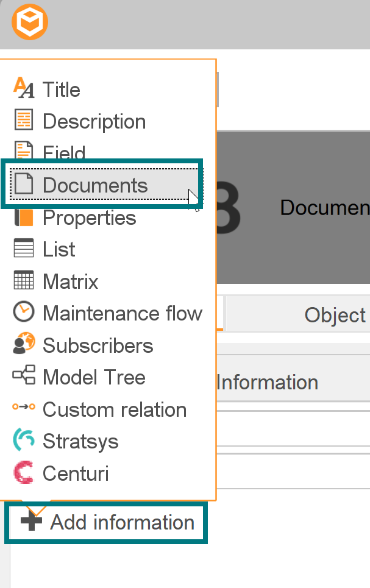
Task: Click the Information column header
Action: click(267, 383)
